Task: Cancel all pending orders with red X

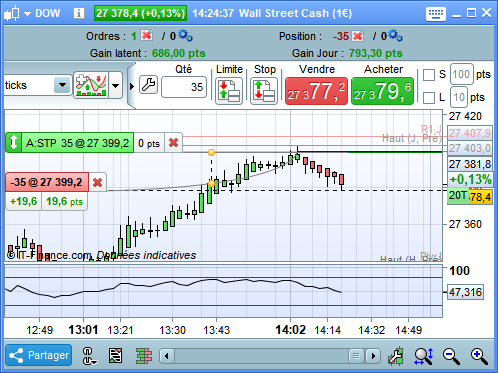Action: click(x=147, y=35)
